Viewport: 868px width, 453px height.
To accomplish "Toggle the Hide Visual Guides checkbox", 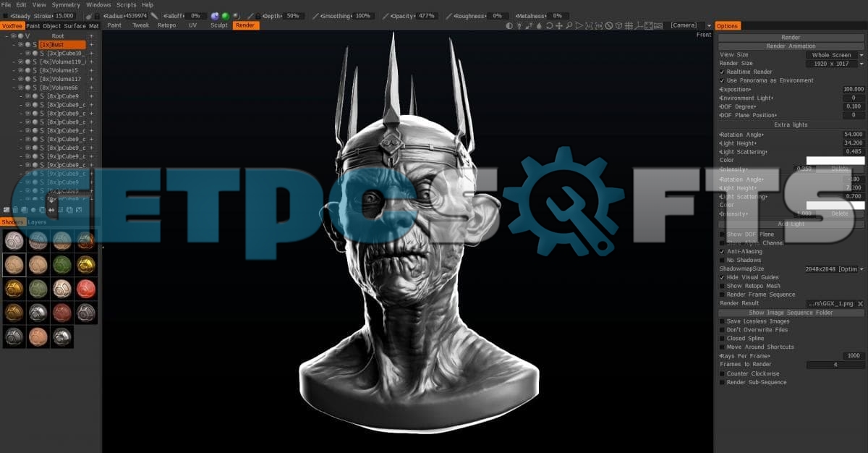I will pyautogui.click(x=722, y=277).
